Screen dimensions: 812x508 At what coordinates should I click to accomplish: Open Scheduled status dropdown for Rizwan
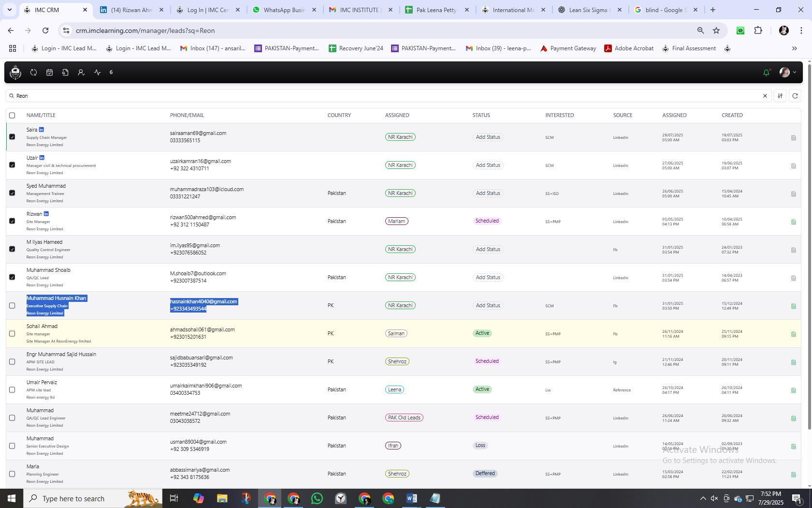coord(487,221)
